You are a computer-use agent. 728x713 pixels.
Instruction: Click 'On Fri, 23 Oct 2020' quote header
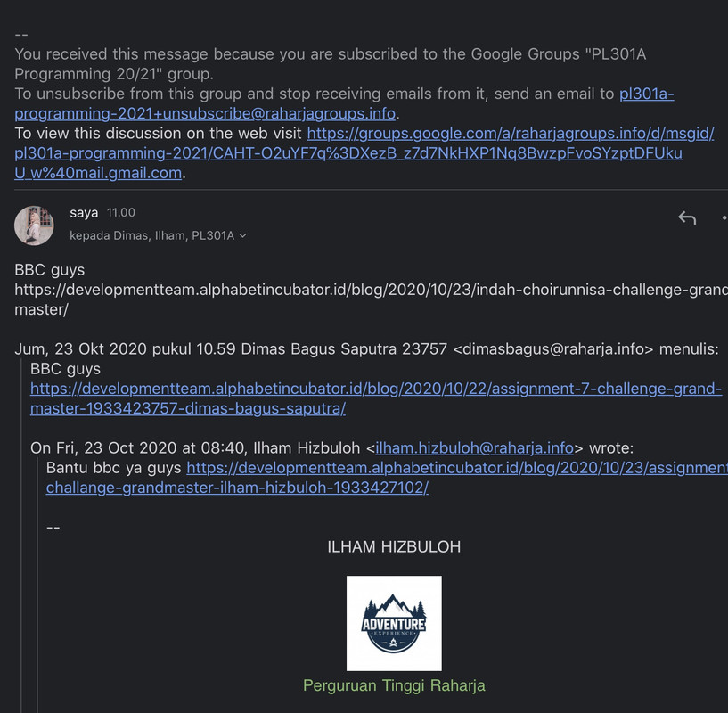331,447
